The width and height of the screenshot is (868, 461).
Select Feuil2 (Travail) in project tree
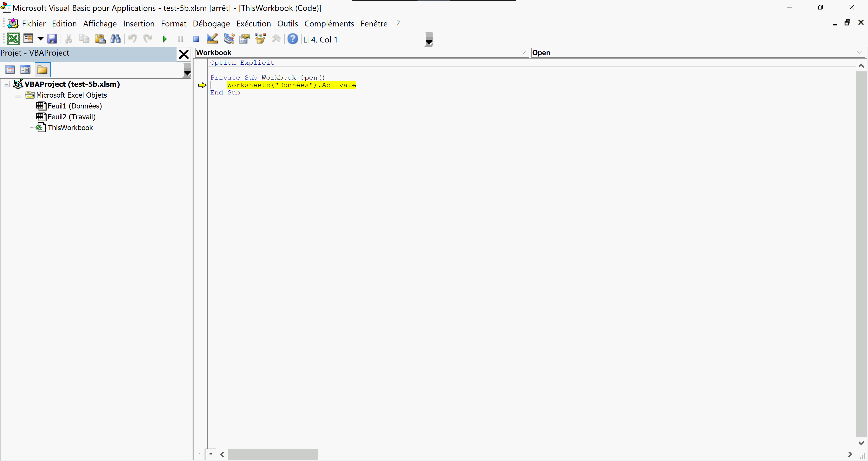(71, 117)
